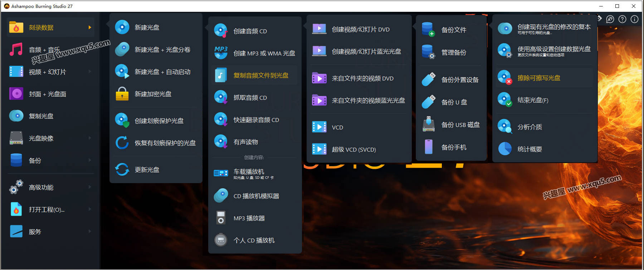Expand the 高级功能 submenu arrow
Screen dimensions: 644x270
point(90,187)
